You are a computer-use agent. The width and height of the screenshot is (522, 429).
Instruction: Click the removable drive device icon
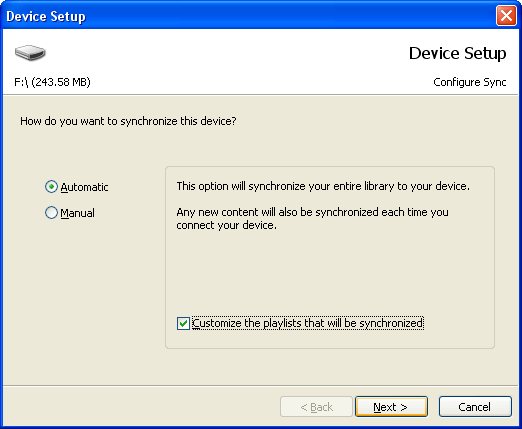[x=30, y=53]
